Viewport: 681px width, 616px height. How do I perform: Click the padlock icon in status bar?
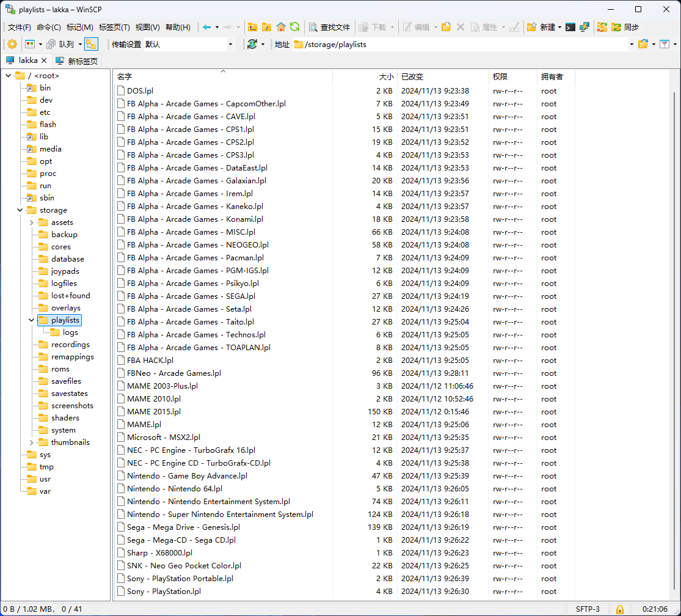620,609
